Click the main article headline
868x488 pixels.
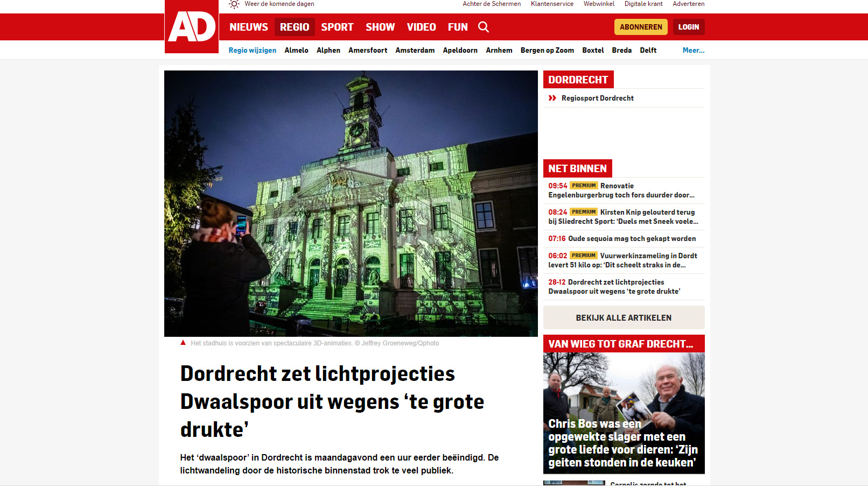click(332, 401)
